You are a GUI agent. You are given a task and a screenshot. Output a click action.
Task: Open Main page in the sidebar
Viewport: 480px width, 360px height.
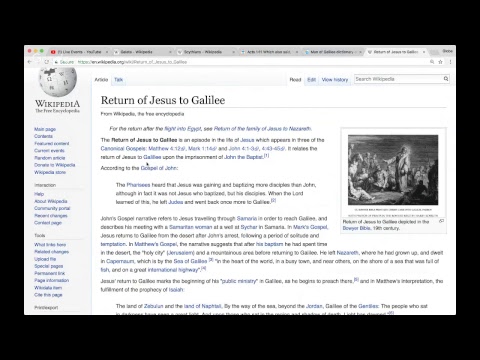[45, 129]
